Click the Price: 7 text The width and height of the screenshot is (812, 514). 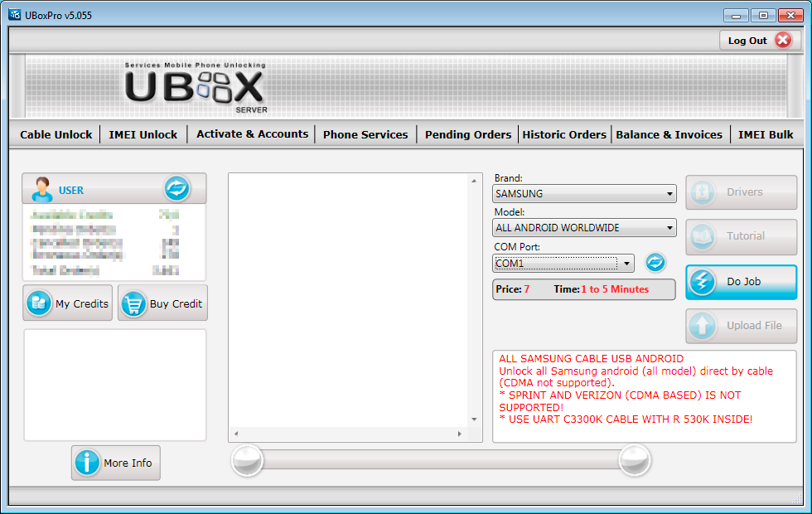(x=513, y=289)
